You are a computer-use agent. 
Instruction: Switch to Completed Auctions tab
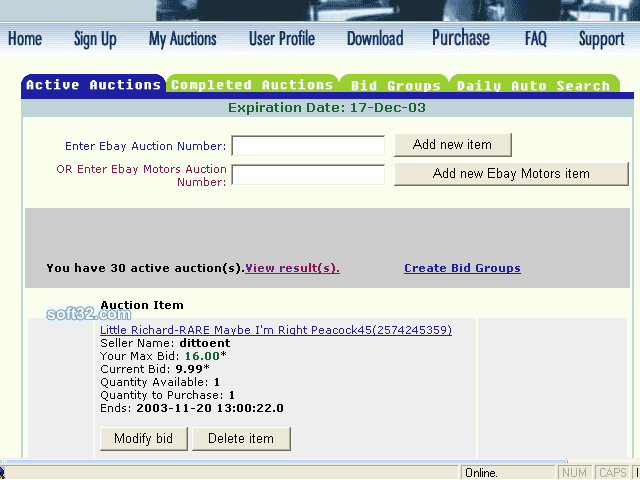(x=252, y=84)
